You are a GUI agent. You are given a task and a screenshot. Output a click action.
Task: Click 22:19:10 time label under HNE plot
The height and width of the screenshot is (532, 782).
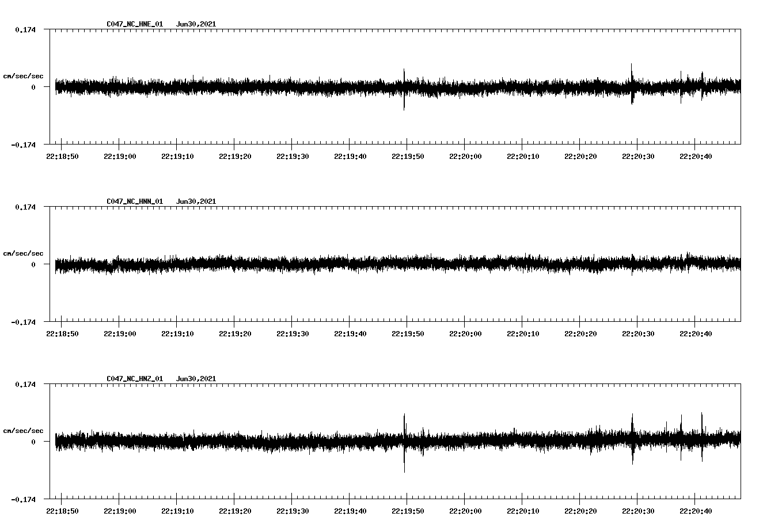coord(177,157)
